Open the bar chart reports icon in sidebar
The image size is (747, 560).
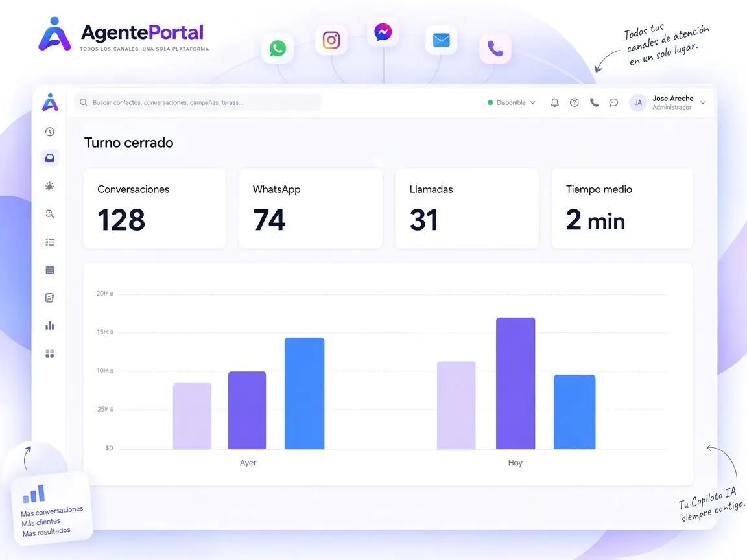coord(49,326)
